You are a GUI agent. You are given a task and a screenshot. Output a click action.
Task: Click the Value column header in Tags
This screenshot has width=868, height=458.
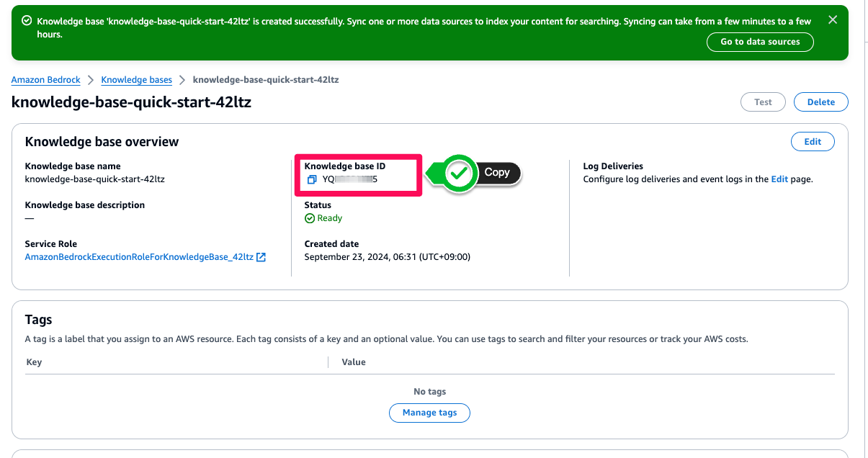point(354,362)
